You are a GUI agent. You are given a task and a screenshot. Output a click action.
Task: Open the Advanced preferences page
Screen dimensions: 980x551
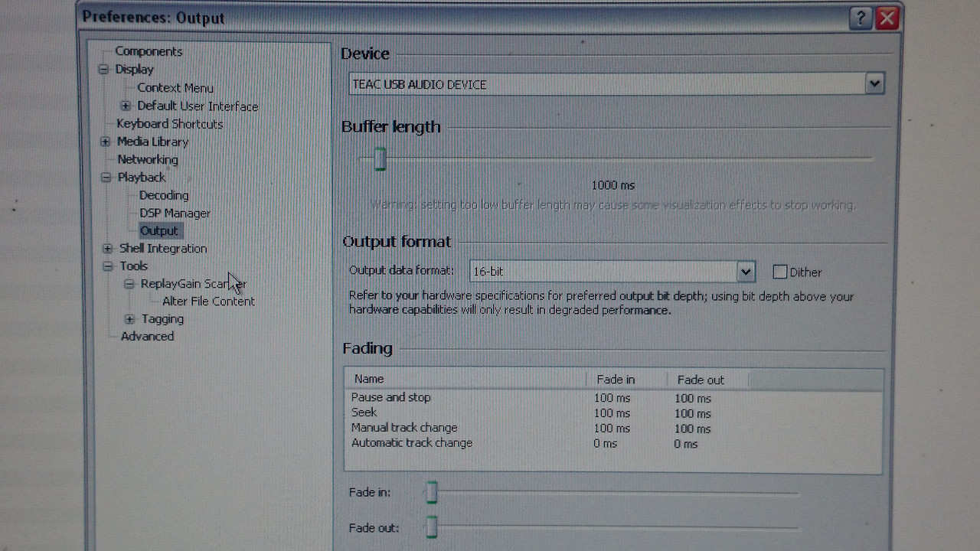(x=146, y=336)
